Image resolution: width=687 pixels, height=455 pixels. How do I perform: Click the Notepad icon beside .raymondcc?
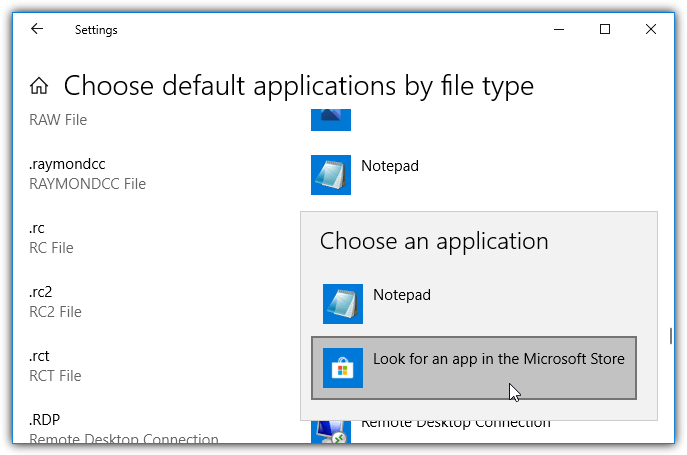[x=331, y=174]
